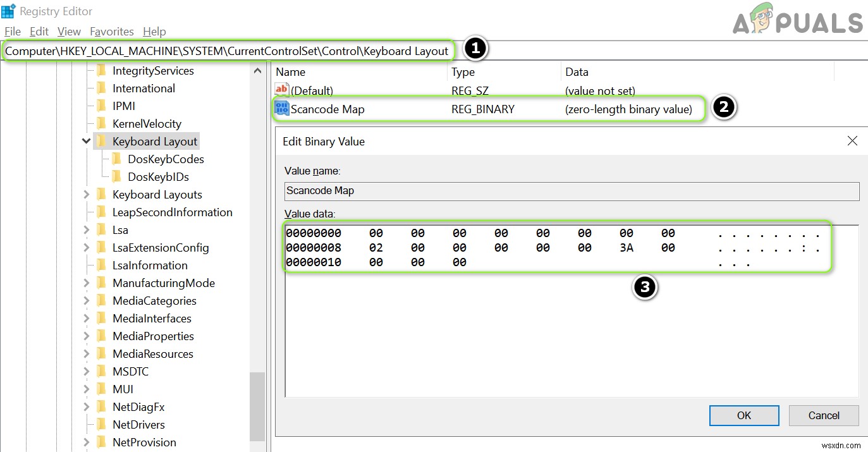Expand the Keyboard Layouts tree node
The height and width of the screenshot is (452, 868).
click(x=87, y=195)
